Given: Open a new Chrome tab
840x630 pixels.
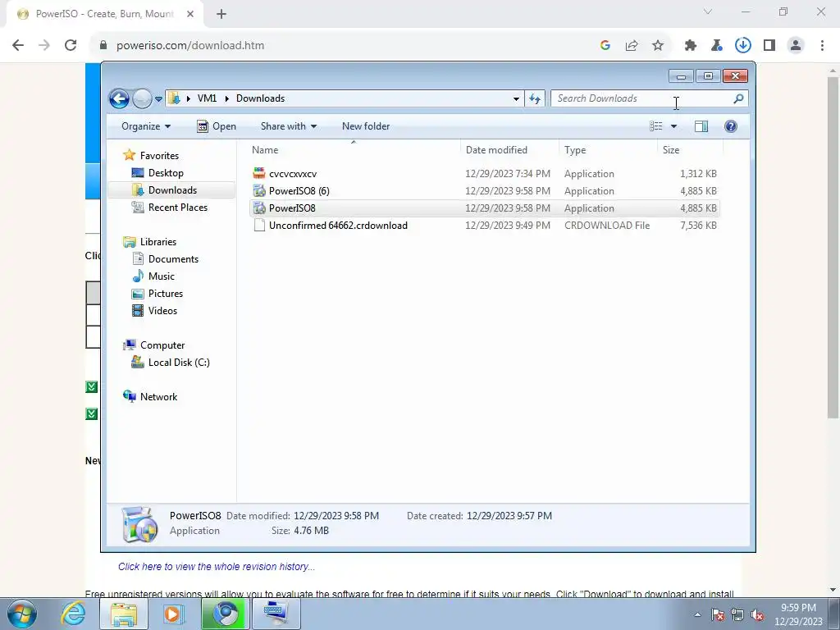Looking at the screenshot, I should [221, 14].
